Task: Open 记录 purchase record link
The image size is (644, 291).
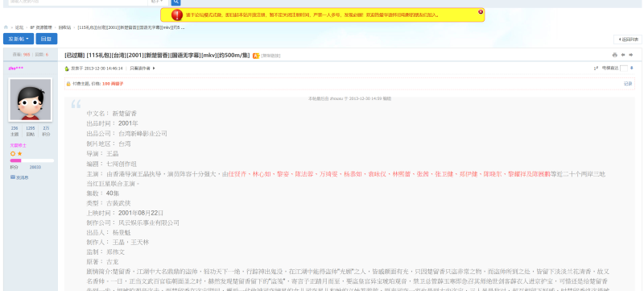Action: pos(628,84)
